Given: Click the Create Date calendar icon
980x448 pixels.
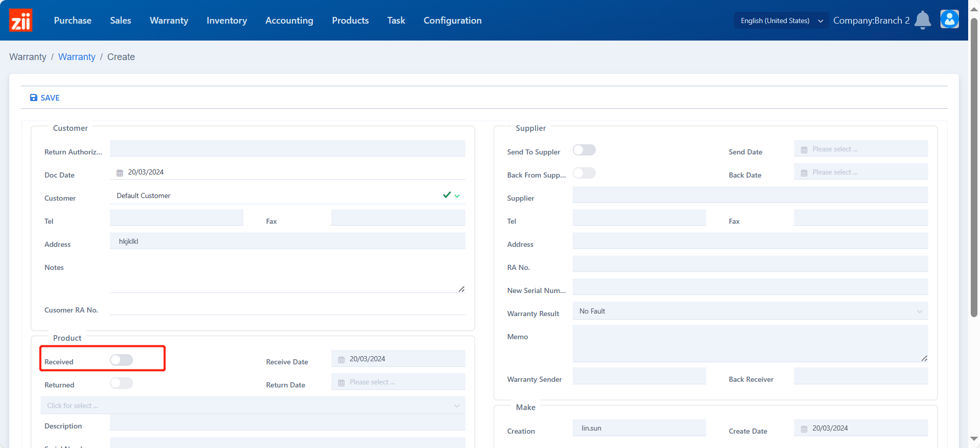Looking at the screenshot, I should pos(804,429).
